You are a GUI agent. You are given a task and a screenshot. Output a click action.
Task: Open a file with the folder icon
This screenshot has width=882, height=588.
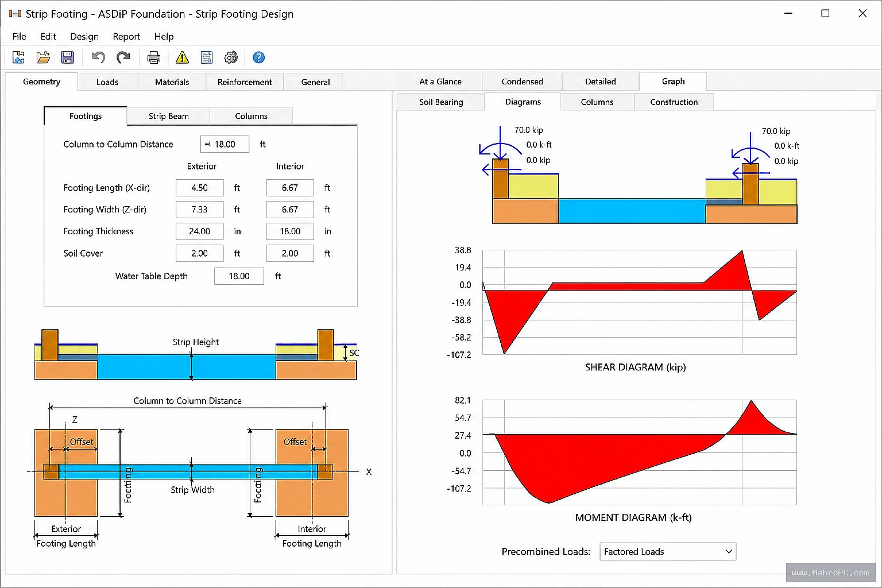click(x=43, y=57)
